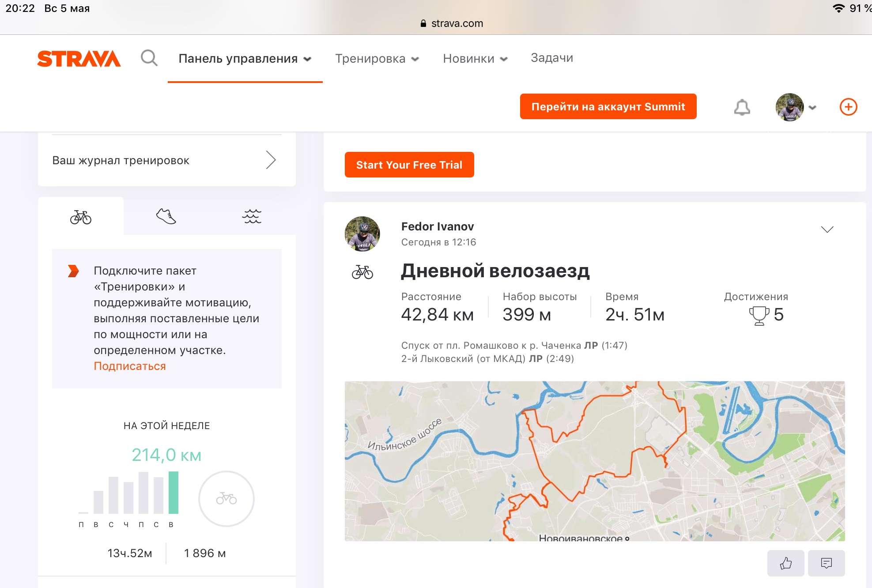Expand the Новинки menu
The image size is (872, 588).
[475, 59]
